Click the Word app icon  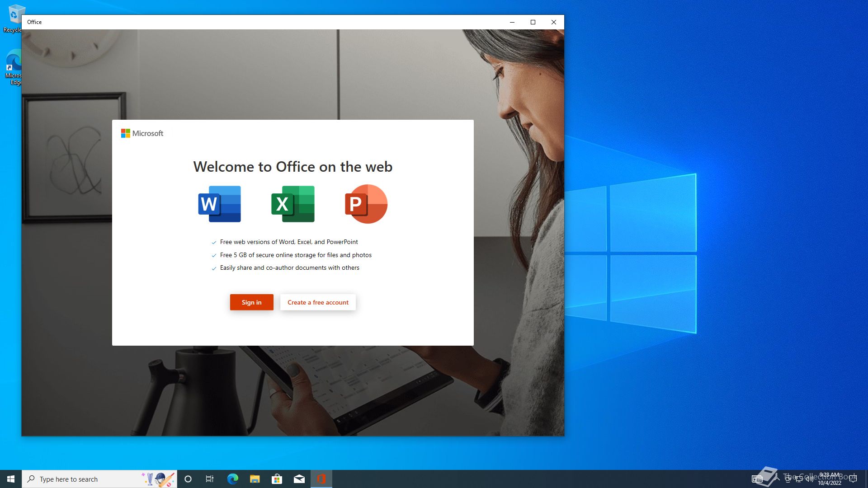pos(220,204)
